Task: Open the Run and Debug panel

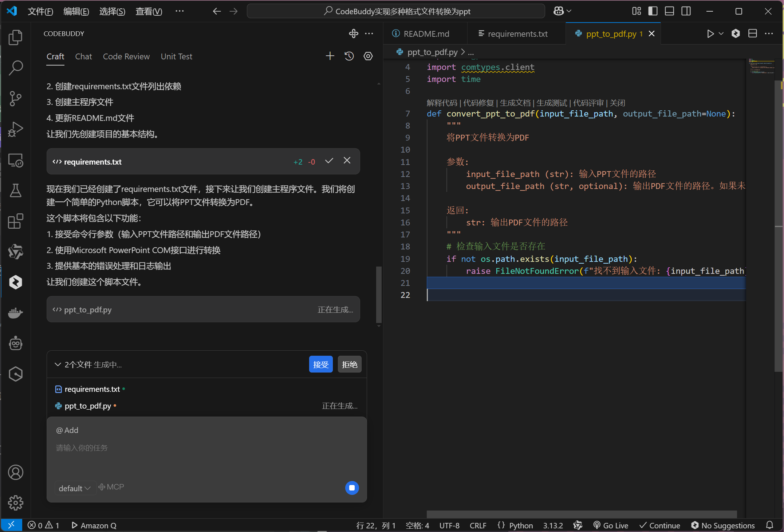Action: click(x=16, y=129)
